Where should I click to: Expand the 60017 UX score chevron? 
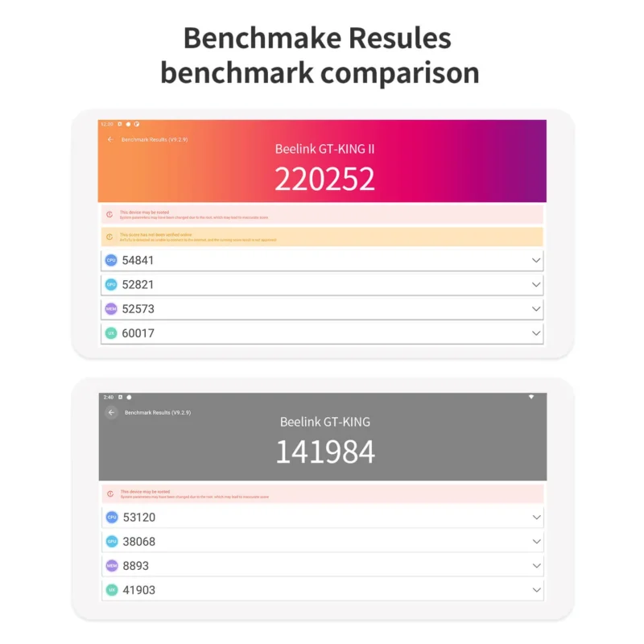(536, 333)
